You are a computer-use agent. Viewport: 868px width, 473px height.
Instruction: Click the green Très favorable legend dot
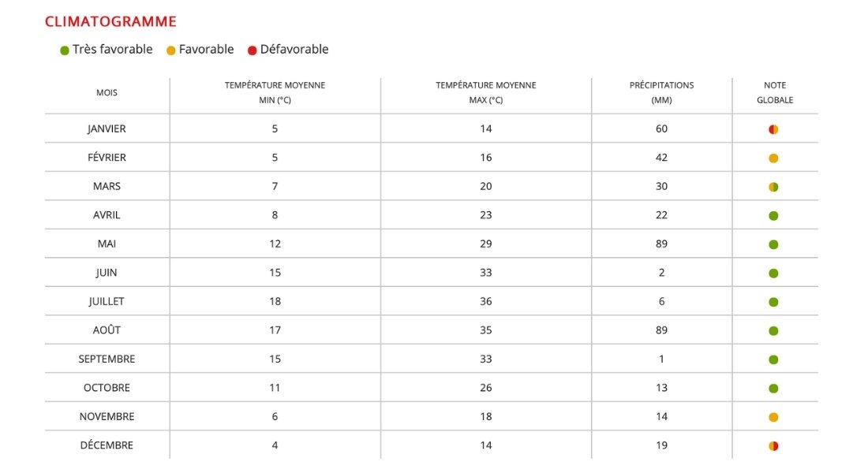click(65, 50)
